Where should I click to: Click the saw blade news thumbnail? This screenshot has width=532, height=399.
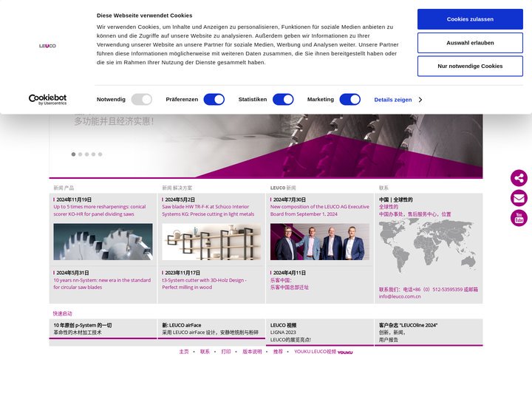pyautogui.click(x=103, y=242)
